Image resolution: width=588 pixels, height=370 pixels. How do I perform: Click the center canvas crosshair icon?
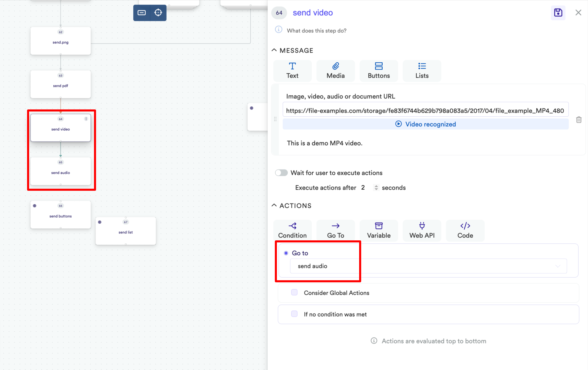[x=158, y=13]
